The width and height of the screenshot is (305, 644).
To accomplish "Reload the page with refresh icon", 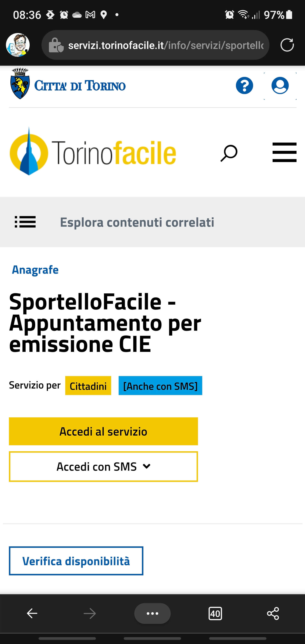I will 287,45.
